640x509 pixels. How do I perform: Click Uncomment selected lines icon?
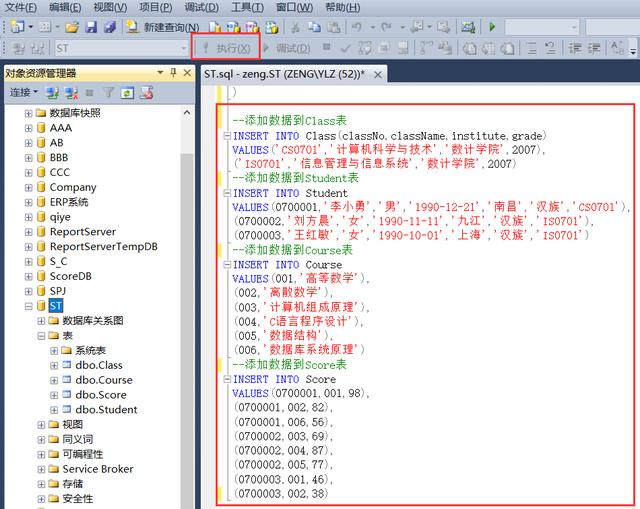(551, 49)
